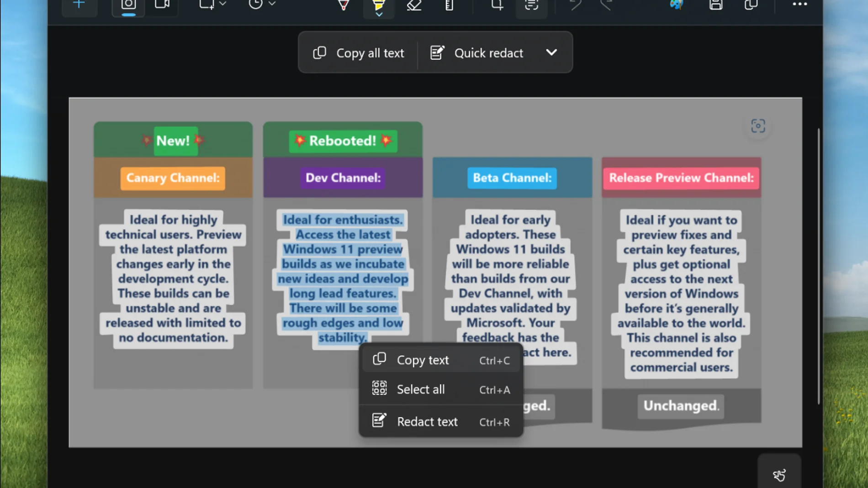Screen dimensions: 868x488
Task: Save the snip with floppy icon
Action: (715, 5)
